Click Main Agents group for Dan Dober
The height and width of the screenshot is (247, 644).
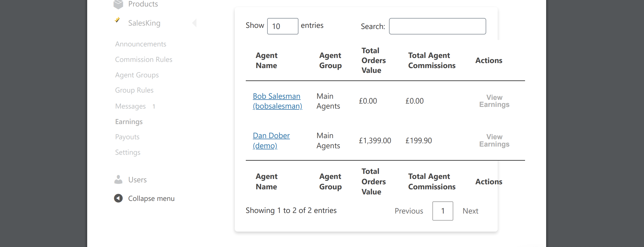[328, 141]
